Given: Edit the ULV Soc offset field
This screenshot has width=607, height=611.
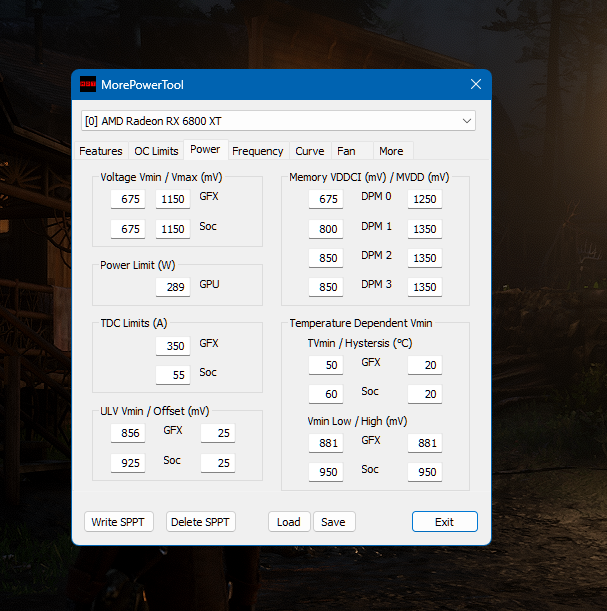Looking at the screenshot, I should 218,463.
